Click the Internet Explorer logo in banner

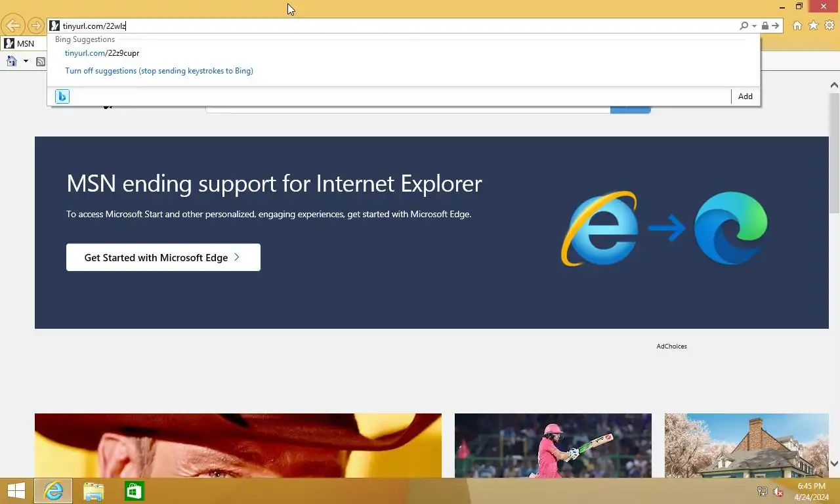coord(599,228)
